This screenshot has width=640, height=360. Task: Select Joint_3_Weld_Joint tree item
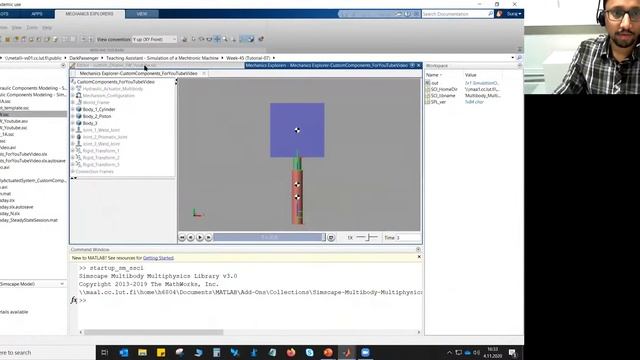101,144
